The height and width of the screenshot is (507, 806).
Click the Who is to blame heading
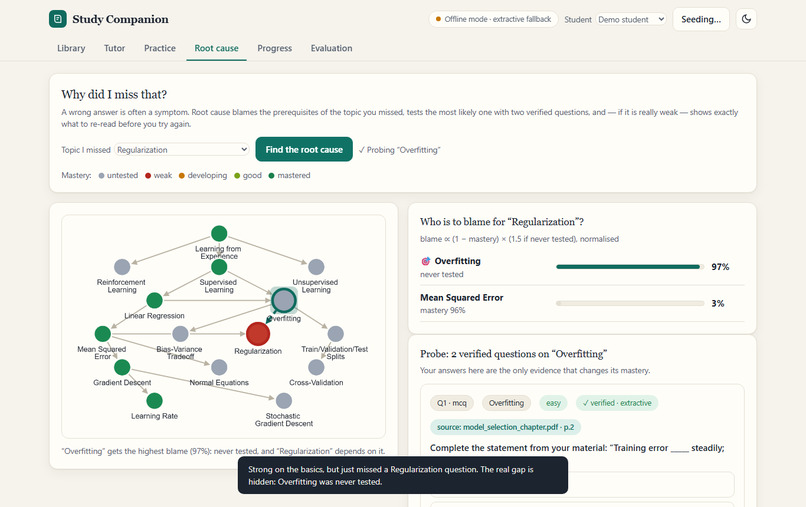502,222
